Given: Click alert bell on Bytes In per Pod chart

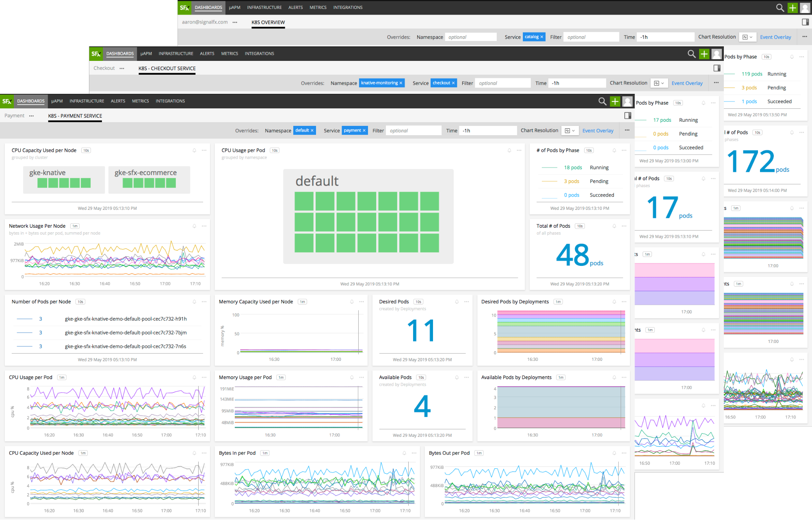Looking at the screenshot, I should 404,453.
